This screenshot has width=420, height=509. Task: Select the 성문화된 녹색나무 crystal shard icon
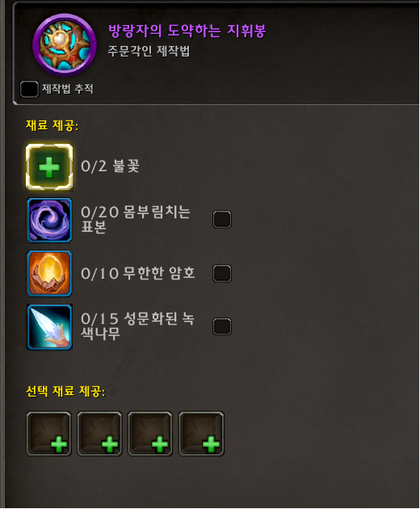tap(49, 327)
